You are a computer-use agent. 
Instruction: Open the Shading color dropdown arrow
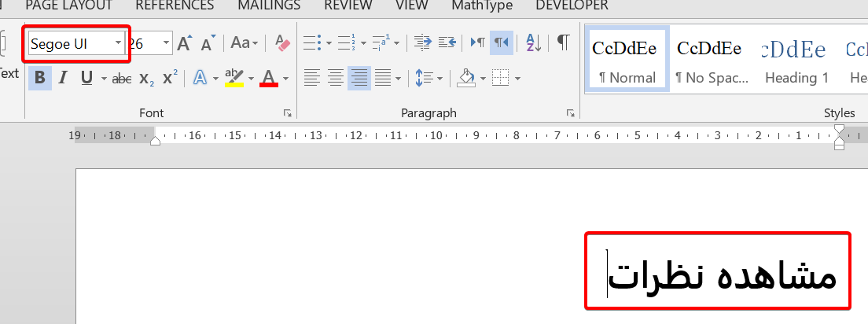pyautogui.click(x=484, y=79)
